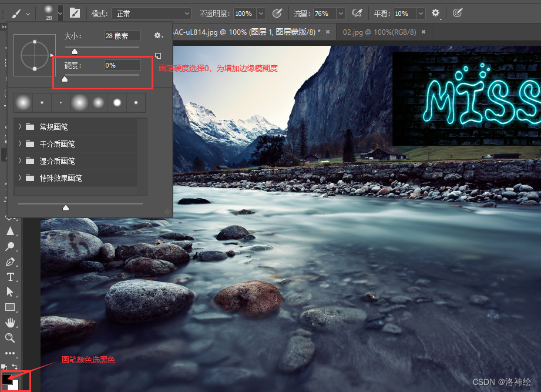Screen dimensions: 541x392
Task: Select the Horizontal Type tool
Action: pos(10,277)
